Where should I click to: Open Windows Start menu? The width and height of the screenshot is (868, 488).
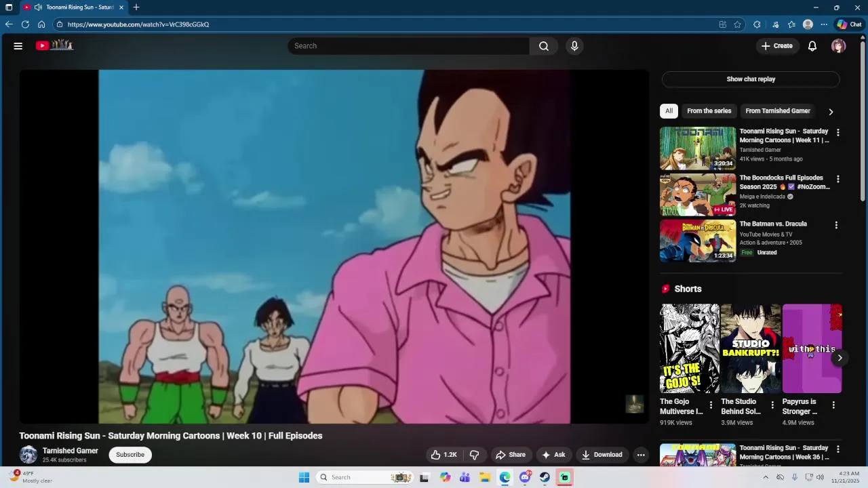(304, 477)
